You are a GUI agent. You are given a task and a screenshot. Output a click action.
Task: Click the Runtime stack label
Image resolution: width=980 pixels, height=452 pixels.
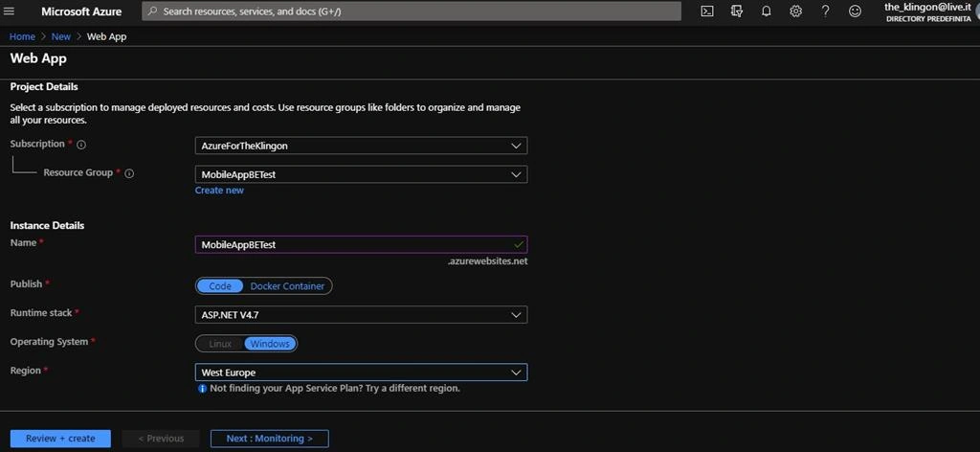tap(41, 312)
